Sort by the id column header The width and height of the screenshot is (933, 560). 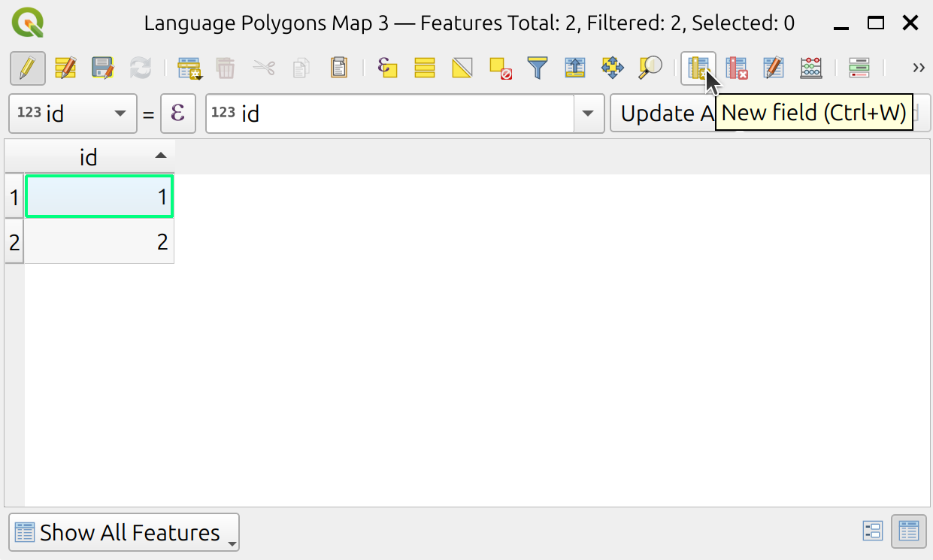coord(89,157)
